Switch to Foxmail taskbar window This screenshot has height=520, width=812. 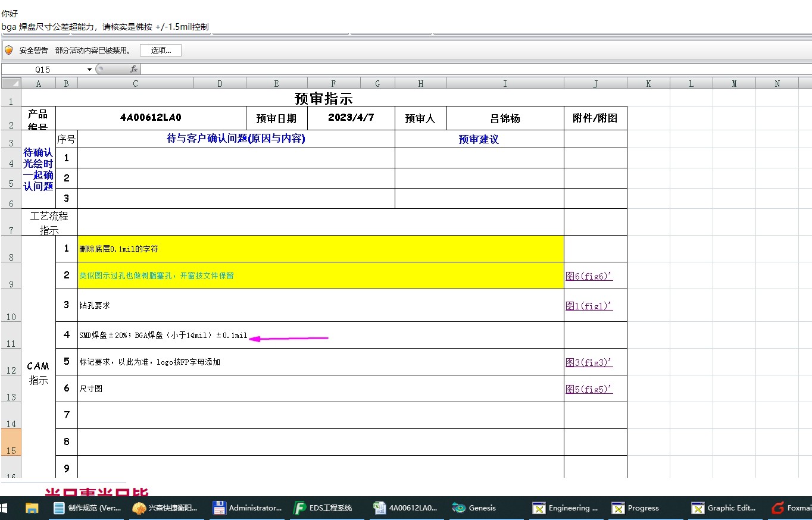click(x=791, y=508)
